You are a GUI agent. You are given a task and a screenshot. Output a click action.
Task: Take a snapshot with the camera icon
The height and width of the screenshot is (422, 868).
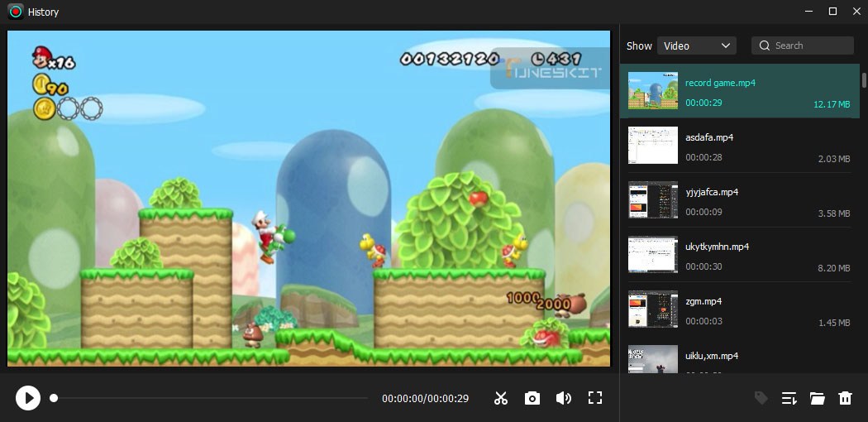click(x=532, y=398)
